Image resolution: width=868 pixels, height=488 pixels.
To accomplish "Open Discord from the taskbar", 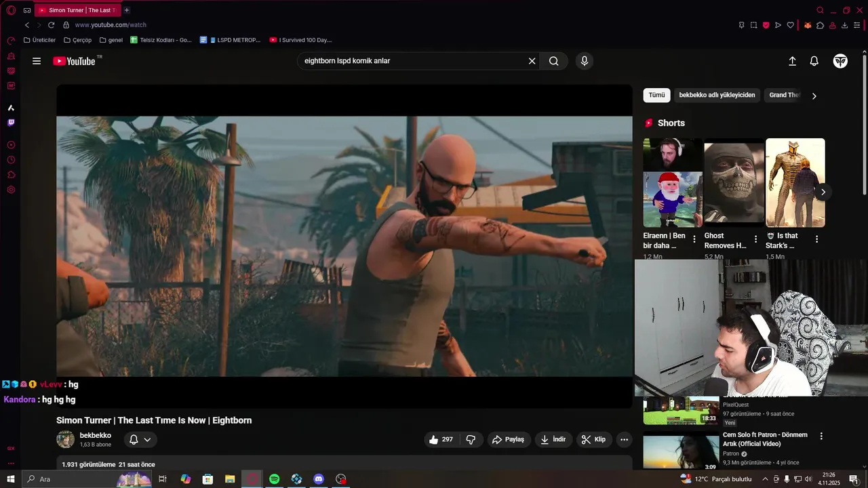I will click(x=319, y=479).
